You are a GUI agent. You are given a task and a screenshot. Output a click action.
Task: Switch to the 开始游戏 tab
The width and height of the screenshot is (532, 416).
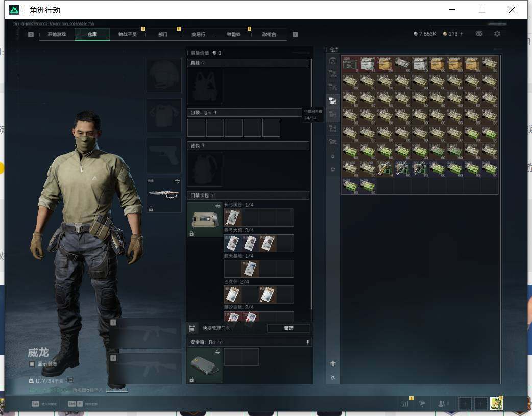tap(57, 34)
